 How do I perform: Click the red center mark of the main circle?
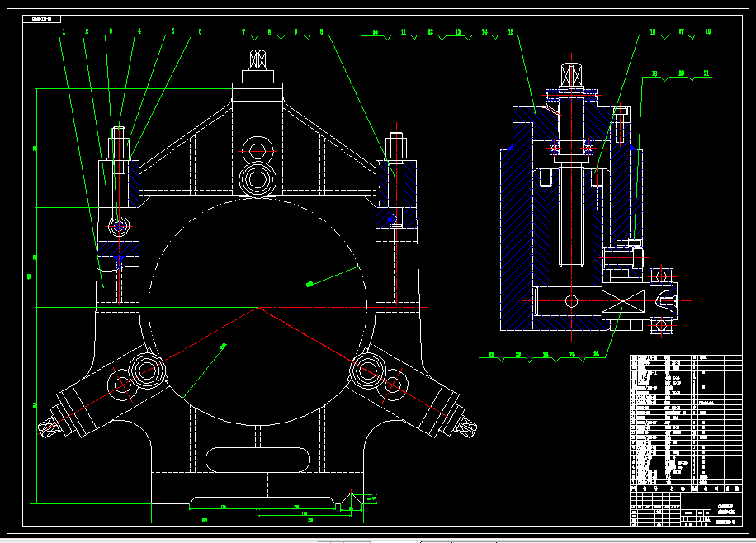click(258, 308)
